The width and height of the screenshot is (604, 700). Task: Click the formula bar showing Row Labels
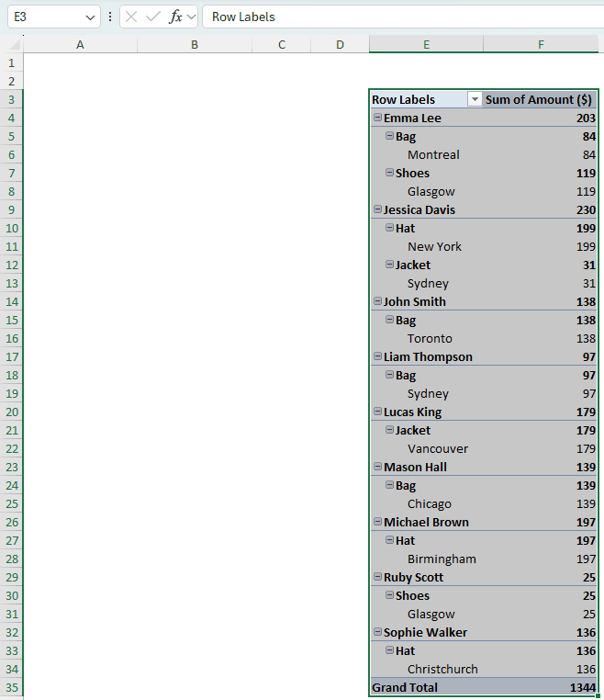pyautogui.click(x=395, y=17)
